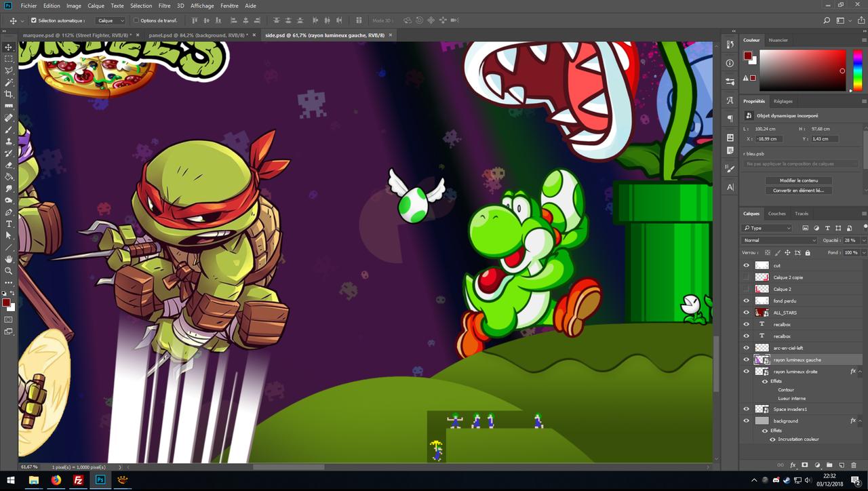Open the Calque auto-select dropdown
Screen dimensions: 868x491
click(x=111, y=20)
